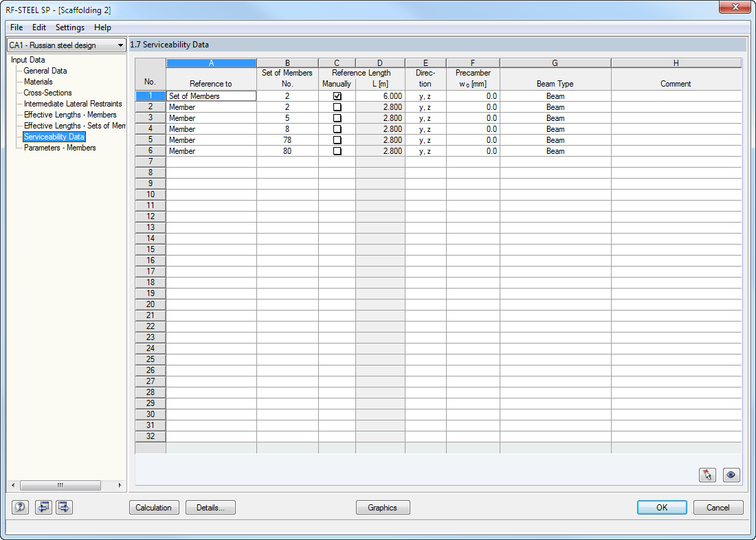
Task: Go to the next module window
Action: 63,507
